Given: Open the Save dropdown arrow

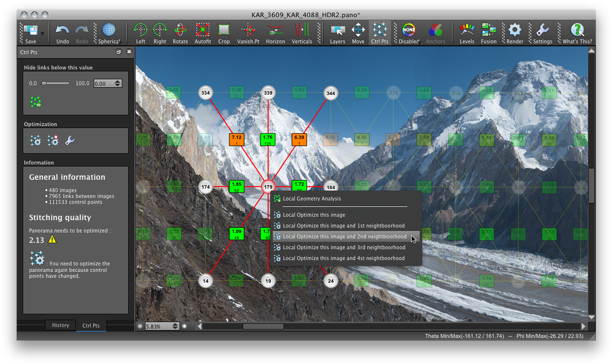Looking at the screenshot, I should (42, 33).
